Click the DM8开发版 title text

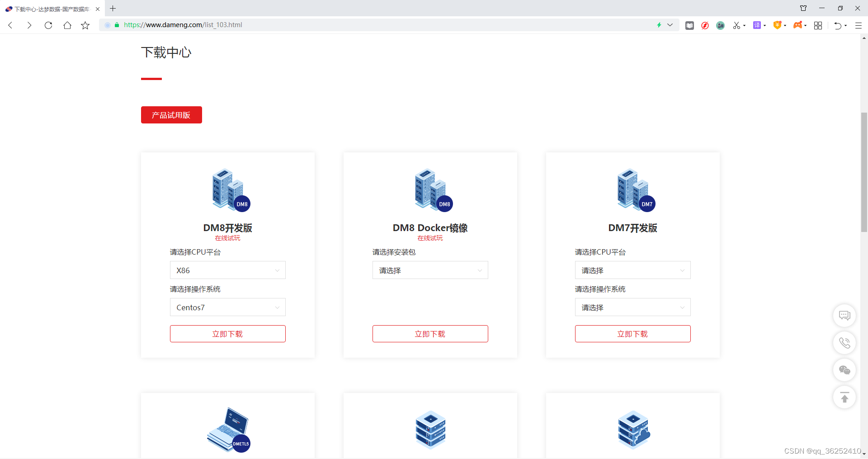point(228,228)
